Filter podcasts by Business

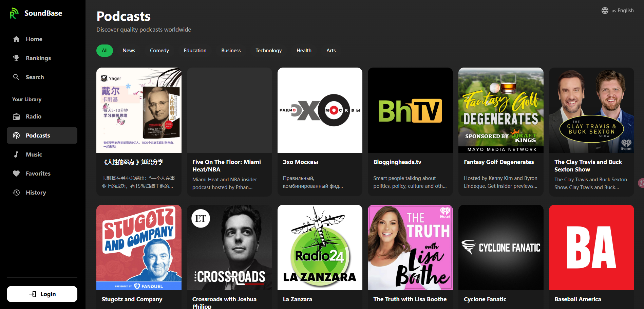tap(231, 51)
